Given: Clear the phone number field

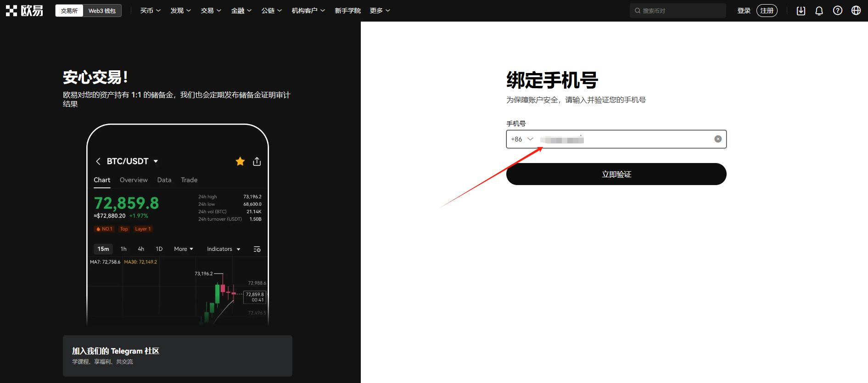Looking at the screenshot, I should pyautogui.click(x=718, y=139).
